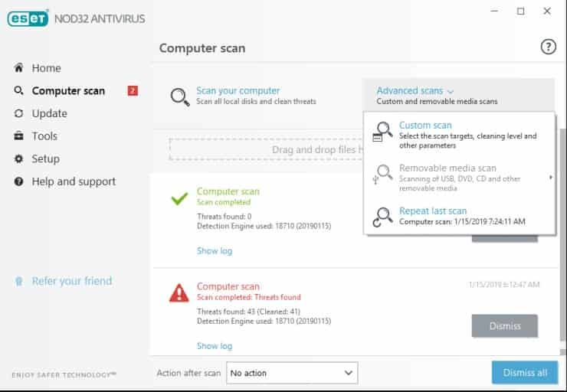Click the Computer scan magnifier sidebar icon
This screenshot has width=567, height=392.
coord(18,90)
